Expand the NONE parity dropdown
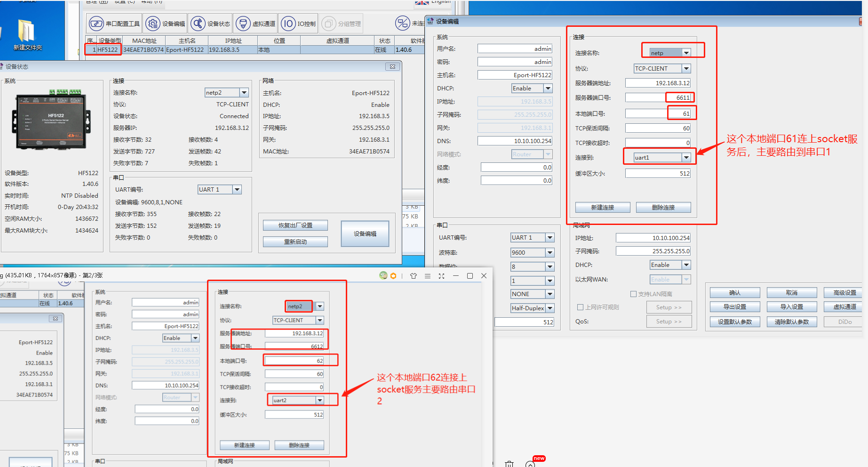 (550, 294)
